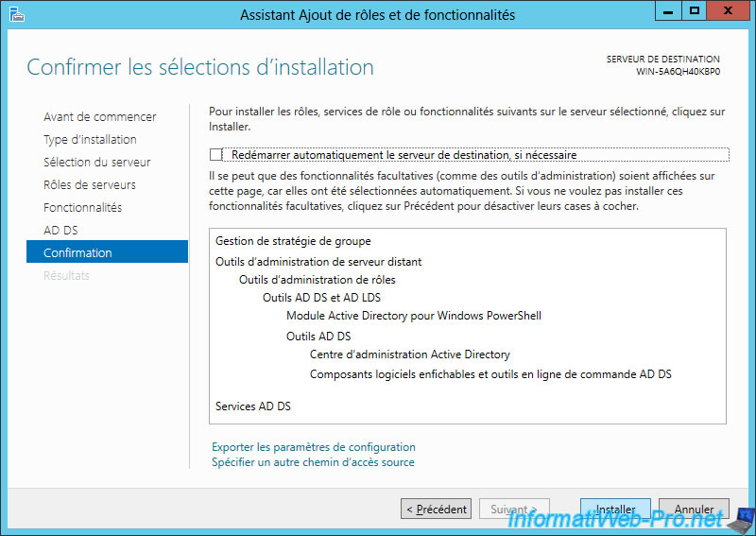Minimize the wizard window
The width and height of the screenshot is (756, 536).
pyautogui.click(x=668, y=11)
